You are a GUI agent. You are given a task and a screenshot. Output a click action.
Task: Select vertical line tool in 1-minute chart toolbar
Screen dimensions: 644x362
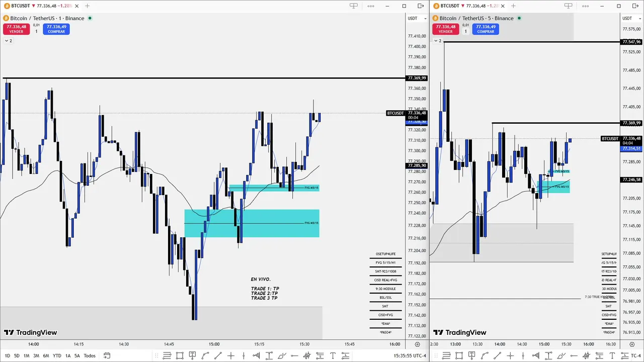(x=244, y=355)
